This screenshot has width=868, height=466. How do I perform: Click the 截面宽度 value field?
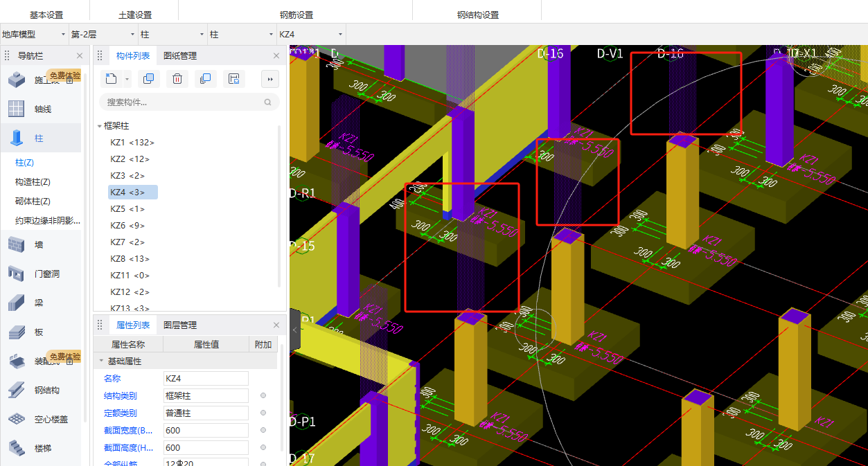(206, 430)
